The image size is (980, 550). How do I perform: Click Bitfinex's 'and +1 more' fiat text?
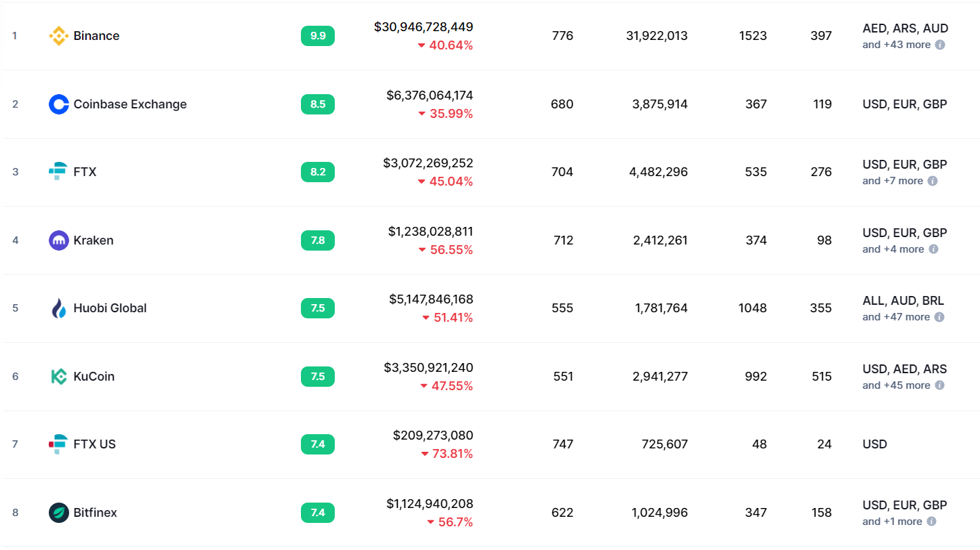pos(892,522)
